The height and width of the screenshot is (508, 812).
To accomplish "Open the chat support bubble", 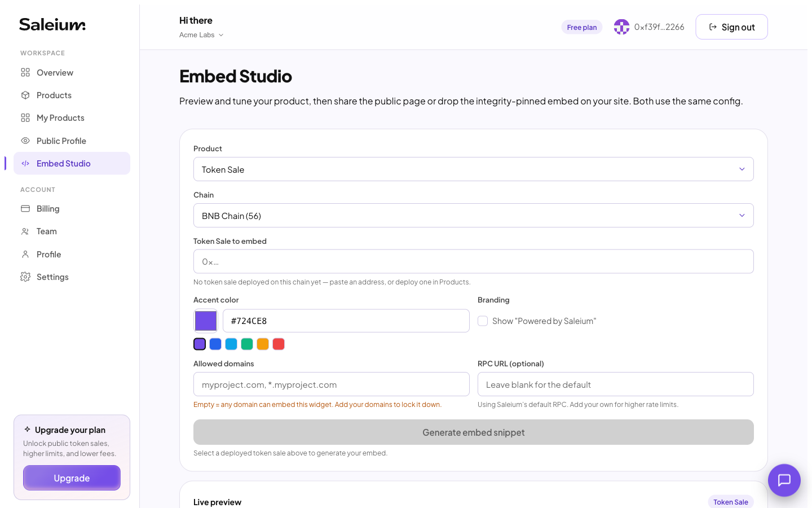I will (784, 480).
